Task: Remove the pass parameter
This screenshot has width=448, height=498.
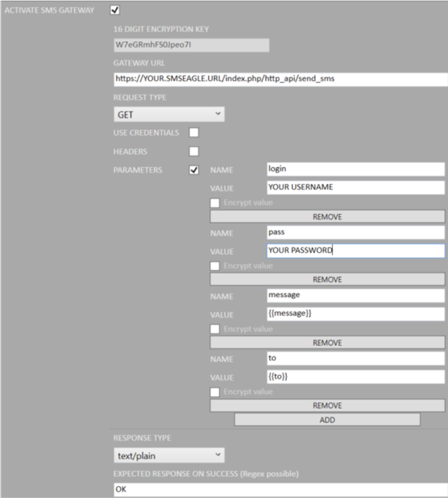Action: point(327,280)
